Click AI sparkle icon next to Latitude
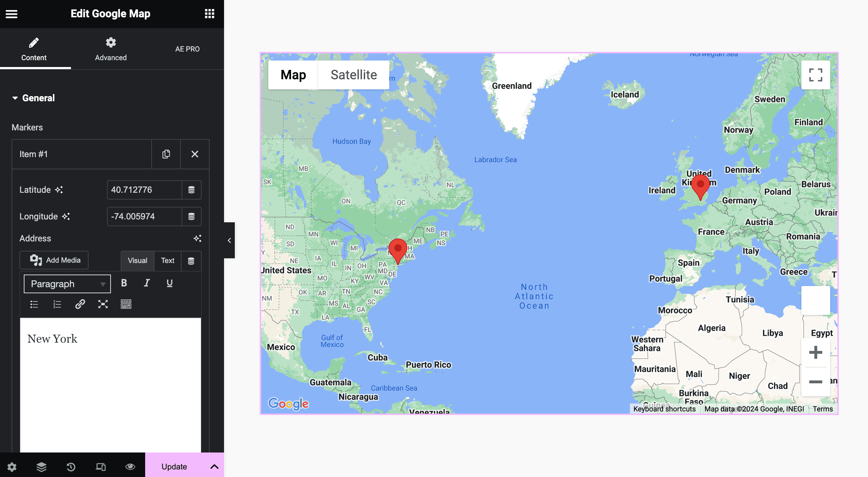This screenshot has width=868, height=477. (59, 190)
